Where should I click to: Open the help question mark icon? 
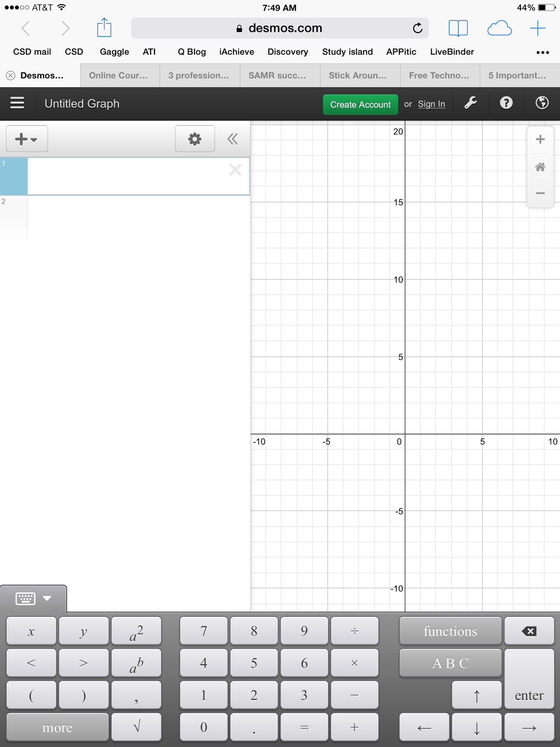[506, 103]
